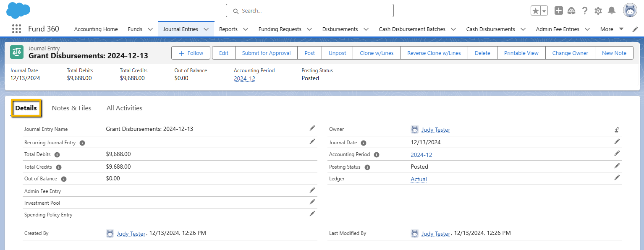Show info for Recurring Journal Entry

(82, 143)
